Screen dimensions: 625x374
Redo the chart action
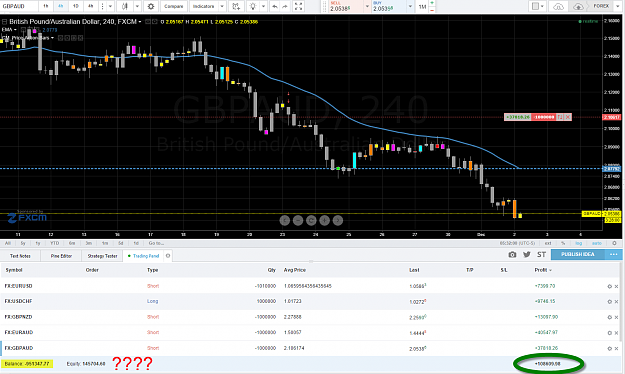tap(285, 6)
